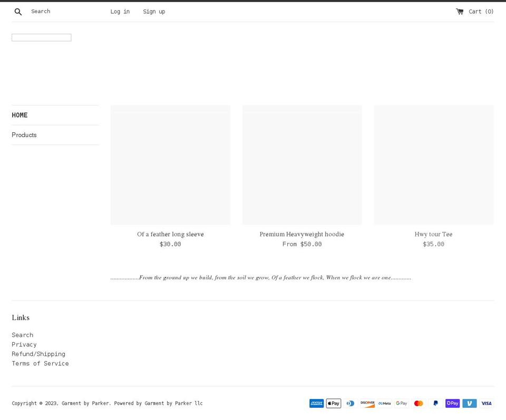The image size is (506, 420).
Task: Open the Log in page
Action: point(120,11)
